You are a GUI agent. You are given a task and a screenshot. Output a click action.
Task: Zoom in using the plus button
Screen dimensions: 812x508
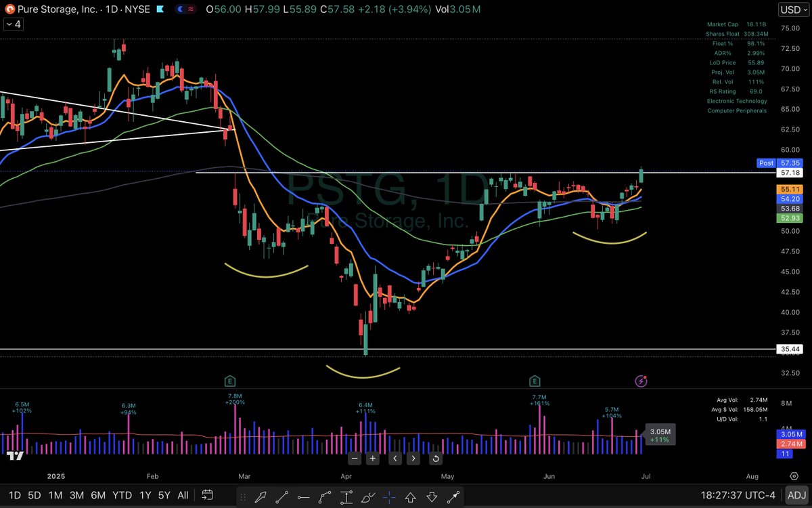point(372,459)
